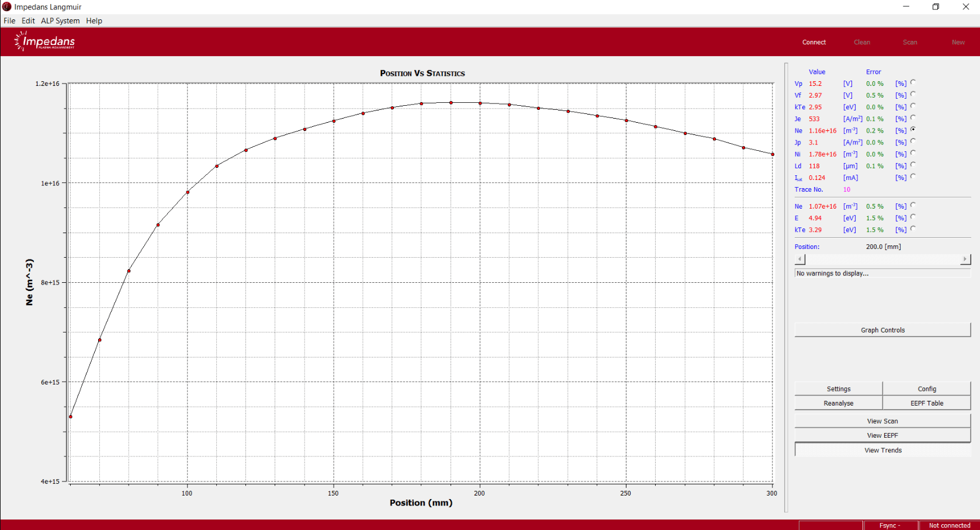Click the data point at position 200 mm
Viewport: 980px width, 530px height.
480,103
